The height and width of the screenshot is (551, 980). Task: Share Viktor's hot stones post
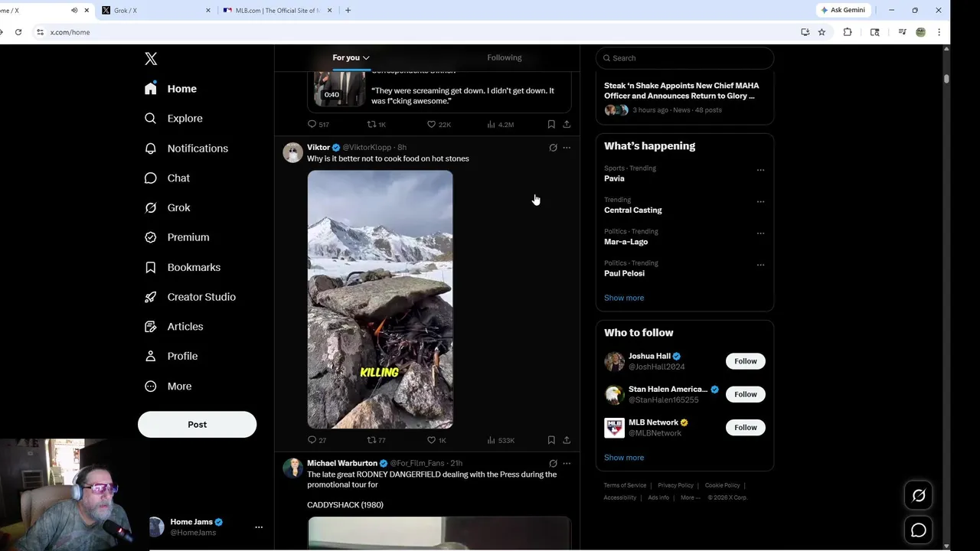567,440
